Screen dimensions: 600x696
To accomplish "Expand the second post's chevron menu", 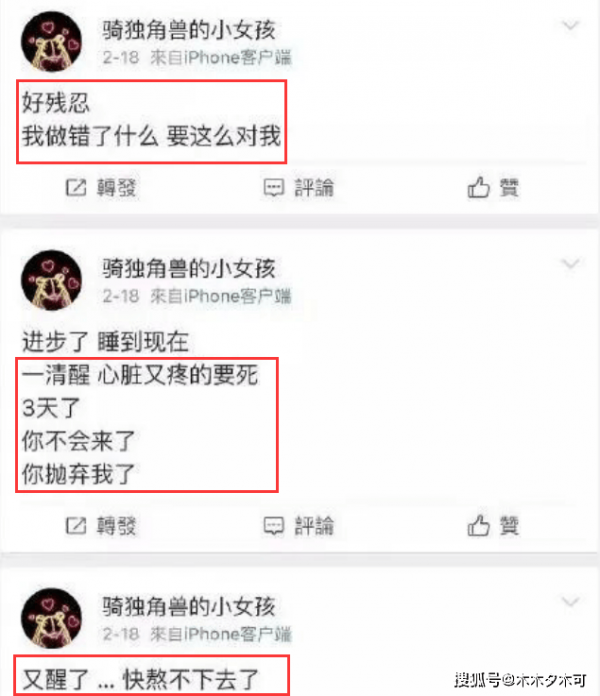I will 570,264.
